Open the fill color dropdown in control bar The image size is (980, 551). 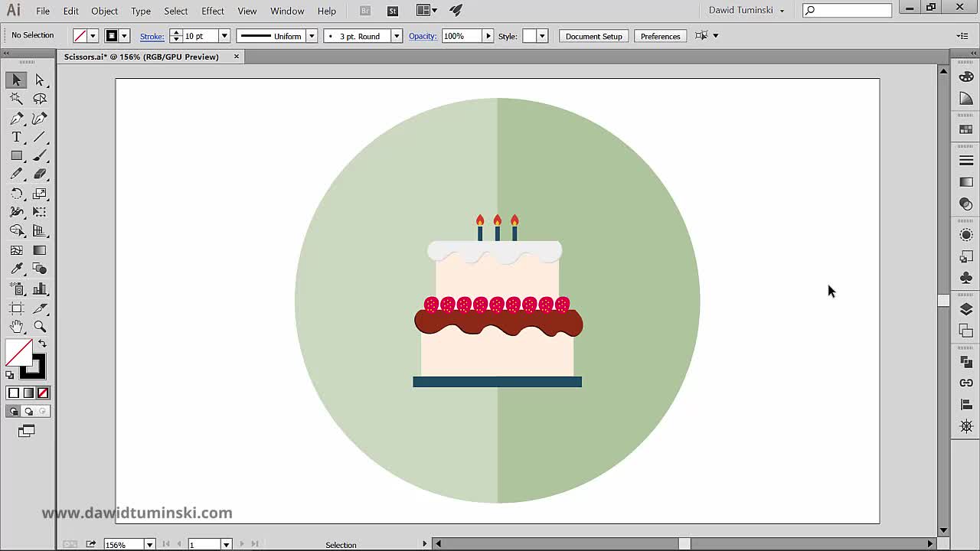pyautogui.click(x=93, y=36)
